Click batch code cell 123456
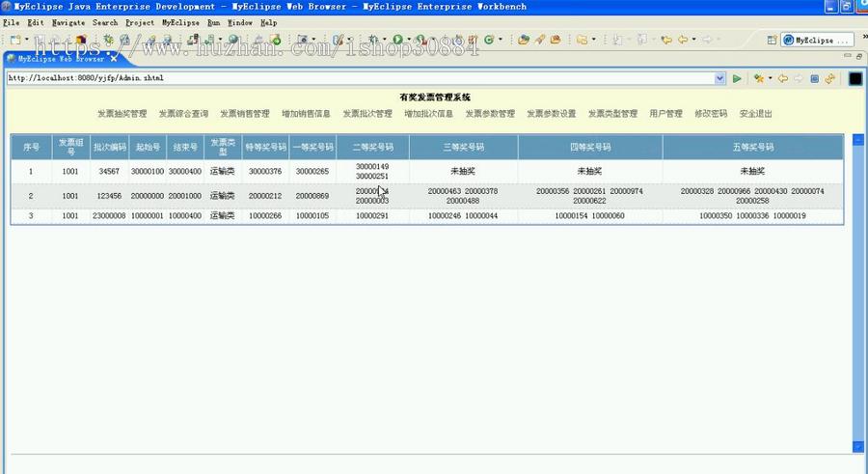 (x=109, y=196)
